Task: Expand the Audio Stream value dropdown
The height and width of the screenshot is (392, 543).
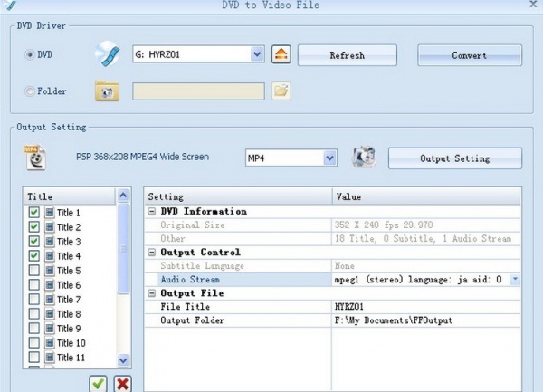Action: (x=515, y=280)
